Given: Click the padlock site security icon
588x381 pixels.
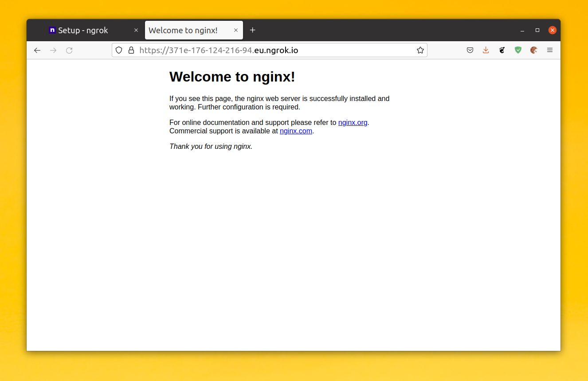Looking at the screenshot, I should coord(131,51).
